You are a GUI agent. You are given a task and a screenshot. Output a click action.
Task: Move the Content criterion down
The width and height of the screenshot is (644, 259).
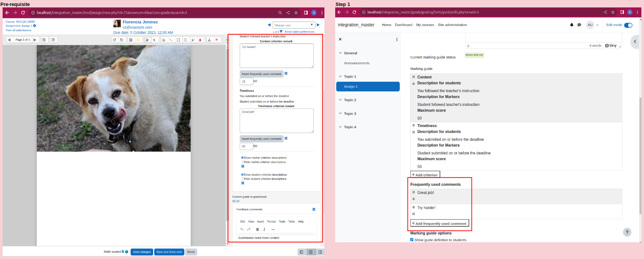pyautogui.click(x=414, y=84)
